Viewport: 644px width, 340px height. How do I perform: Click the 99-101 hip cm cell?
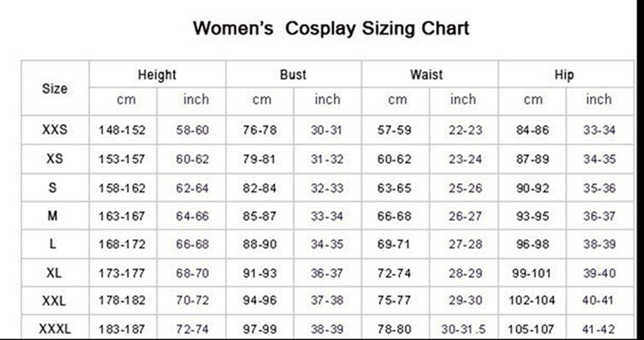click(531, 273)
